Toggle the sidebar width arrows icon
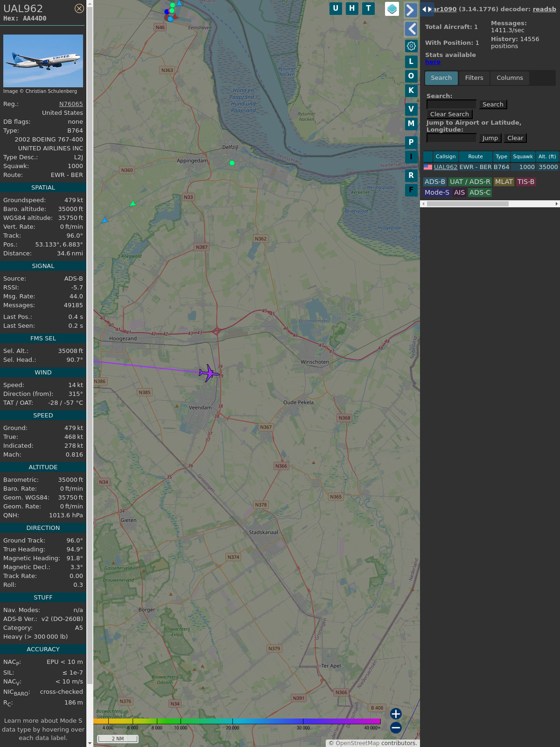 (427, 9)
